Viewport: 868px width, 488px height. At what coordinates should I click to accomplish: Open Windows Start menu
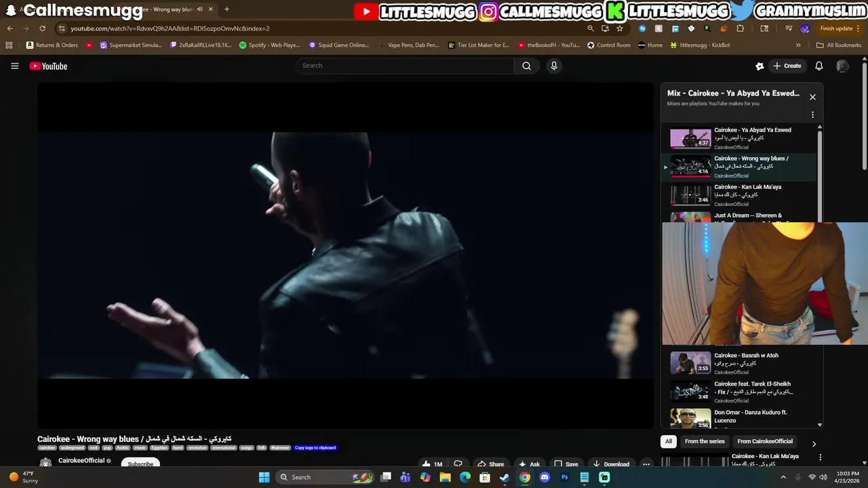click(264, 477)
